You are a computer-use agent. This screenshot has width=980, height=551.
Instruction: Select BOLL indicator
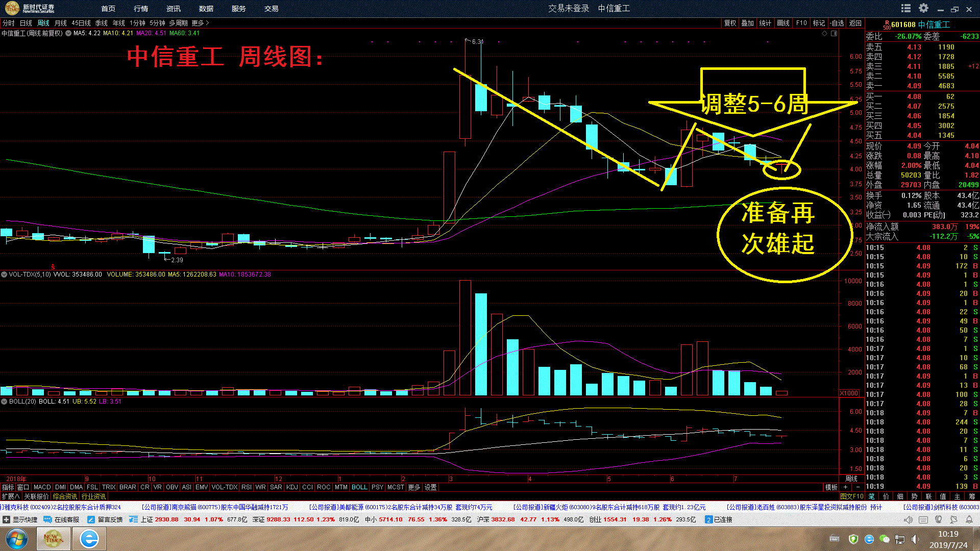tap(359, 487)
